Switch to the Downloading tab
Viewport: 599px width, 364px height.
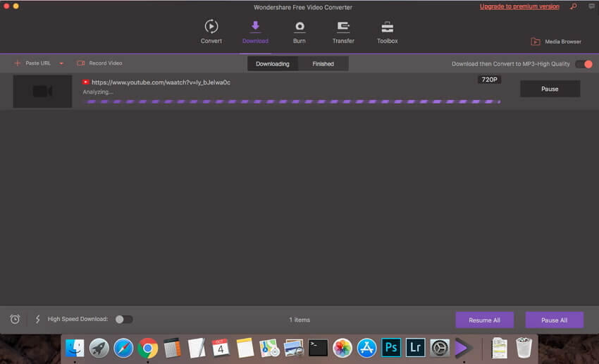[273, 64]
